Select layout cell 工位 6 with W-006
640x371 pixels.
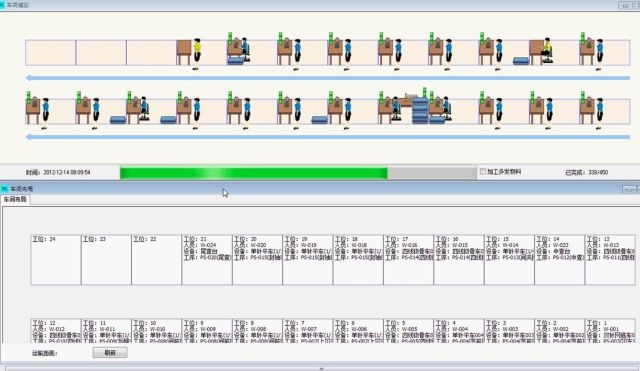358,331
